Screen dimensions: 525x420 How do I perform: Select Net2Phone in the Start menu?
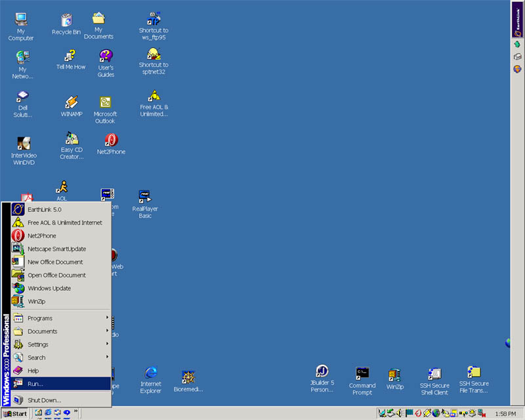pos(61,236)
